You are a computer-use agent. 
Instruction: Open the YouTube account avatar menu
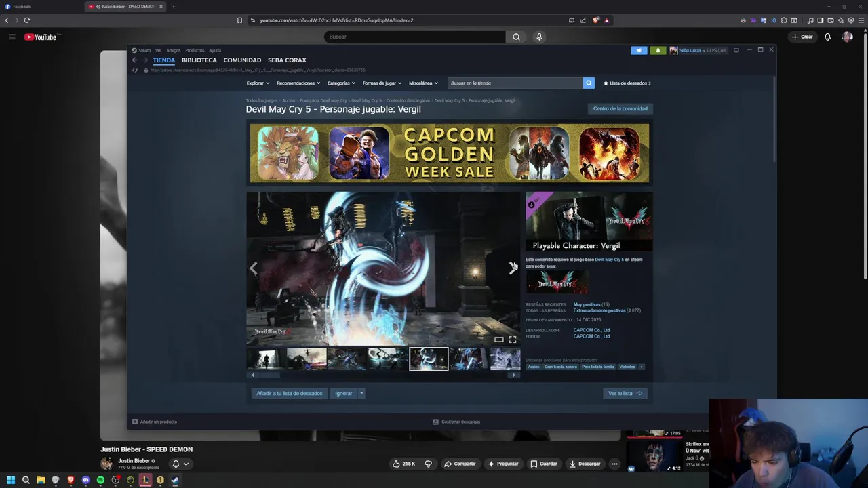[x=847, y=37]
